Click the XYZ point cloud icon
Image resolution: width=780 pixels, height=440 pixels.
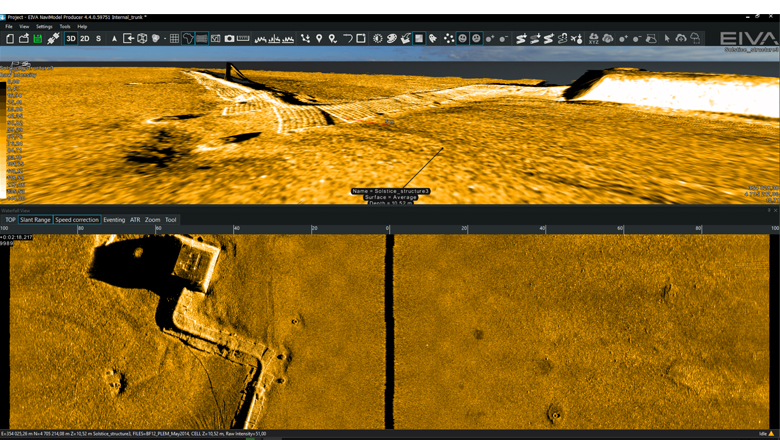pos(593,39)
